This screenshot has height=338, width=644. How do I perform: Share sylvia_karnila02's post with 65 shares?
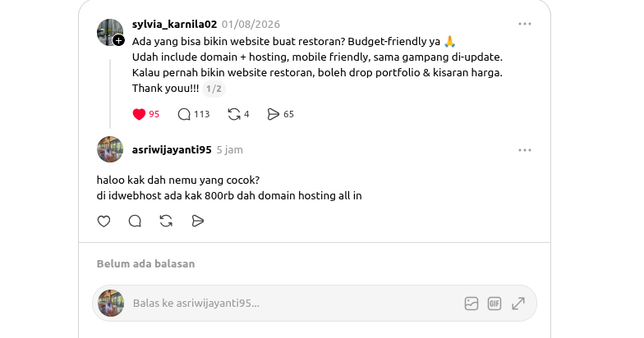click(x=281, y=114)
